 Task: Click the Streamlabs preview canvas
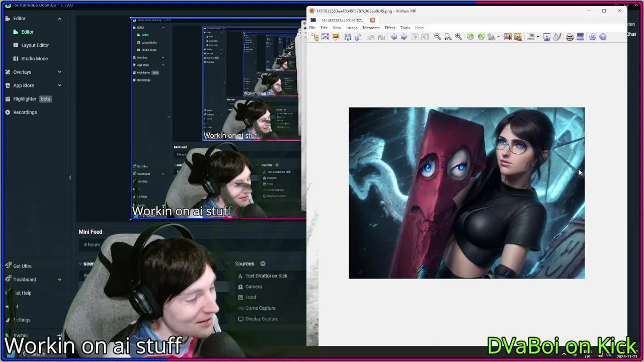pyautogui.click(x=218, y=119)
